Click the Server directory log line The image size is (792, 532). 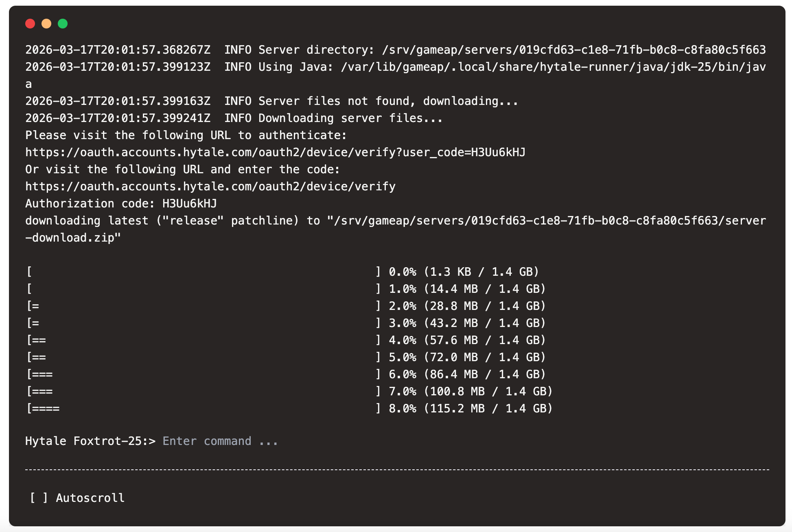[x=395, y=50]
